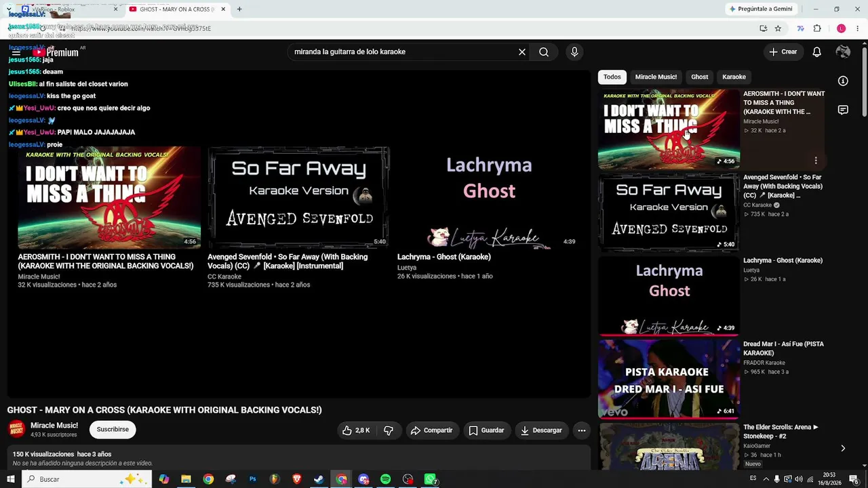Go to the YouTube Premium home logo
868x488 pixels.
coord(56,52)
